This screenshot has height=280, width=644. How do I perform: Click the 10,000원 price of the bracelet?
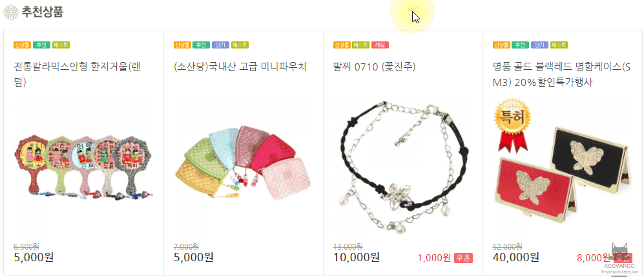tap(357, 257)
